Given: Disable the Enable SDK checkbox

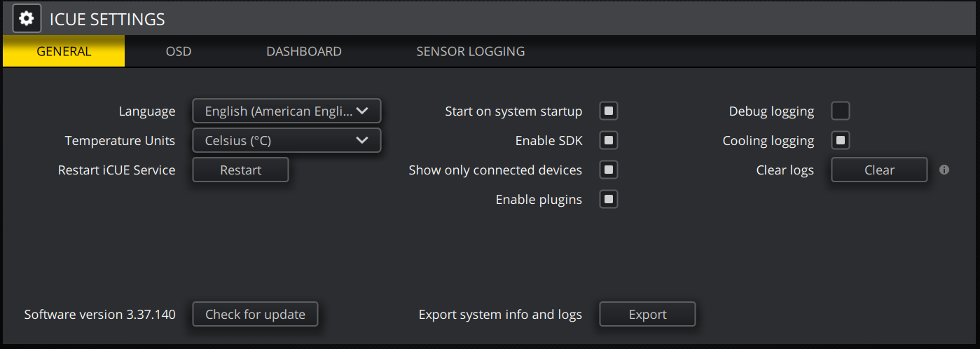Looking at the screenshot, I should coord(609,140).
